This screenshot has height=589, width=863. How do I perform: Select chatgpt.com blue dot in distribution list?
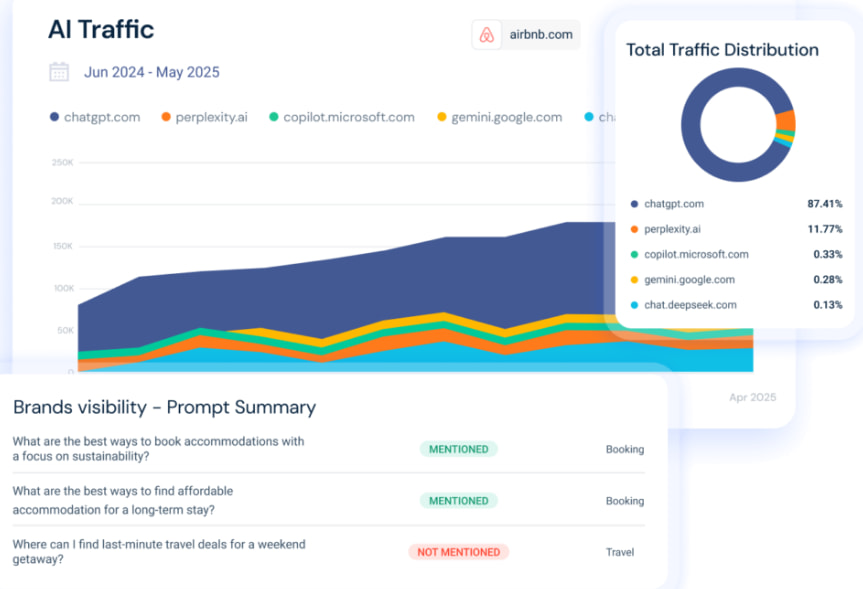click(634, 204)
